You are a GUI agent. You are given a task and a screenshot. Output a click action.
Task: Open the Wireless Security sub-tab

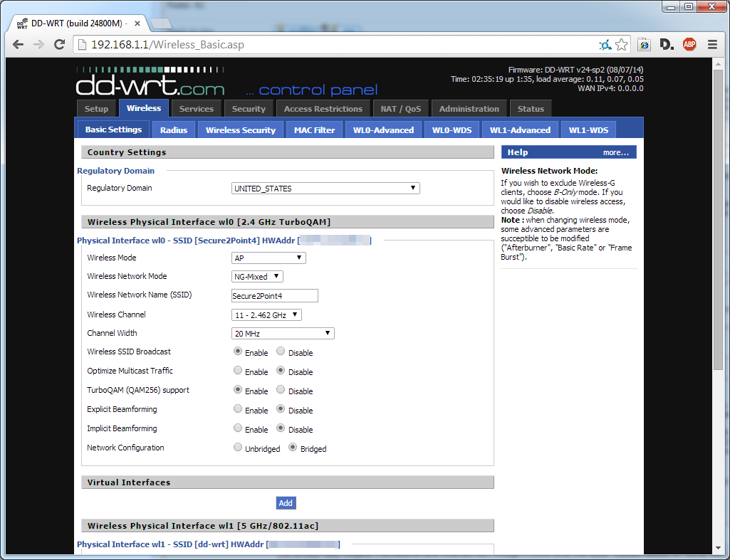click(x=241, y=130)
